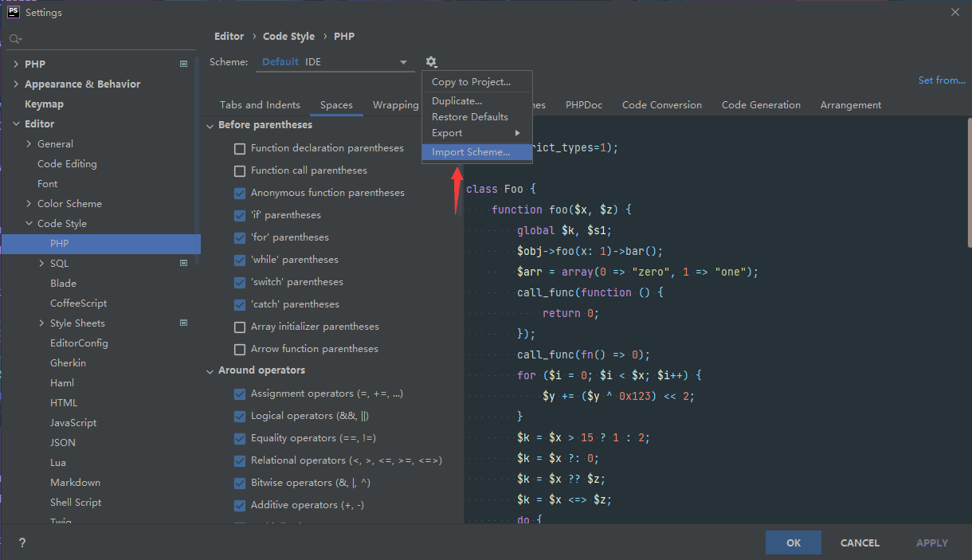Toggle the Logical operators checkbox
Image resolution: width=972 pixels, height=560 pixels.
(240, 416)
